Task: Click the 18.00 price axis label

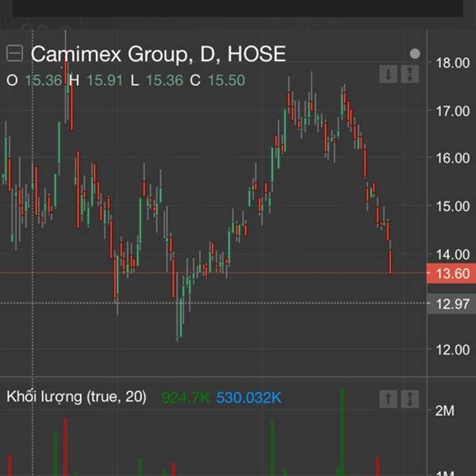Action: (453, 63)
